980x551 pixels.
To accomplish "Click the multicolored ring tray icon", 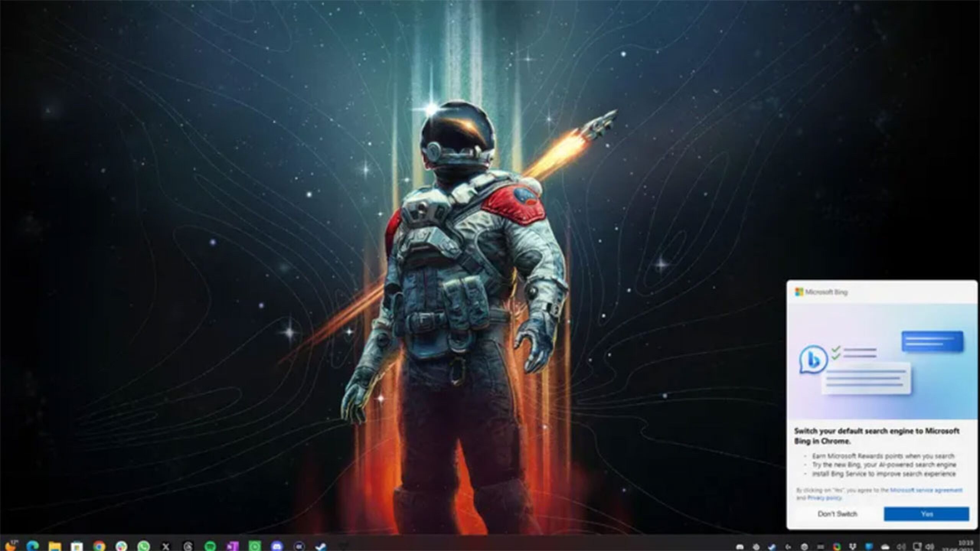I will click(836, 547).
